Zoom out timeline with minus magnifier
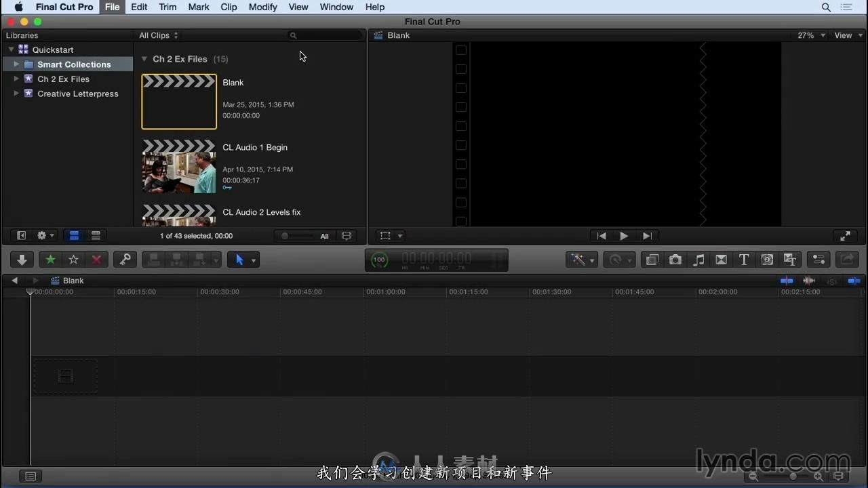Screen dimensions: 868x488 point(753,476)
